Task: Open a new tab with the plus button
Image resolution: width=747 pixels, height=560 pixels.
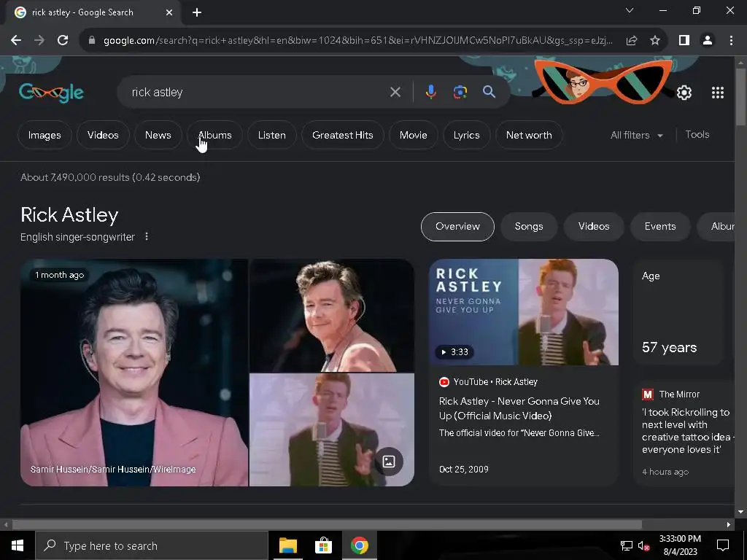Action: (197, 12)
